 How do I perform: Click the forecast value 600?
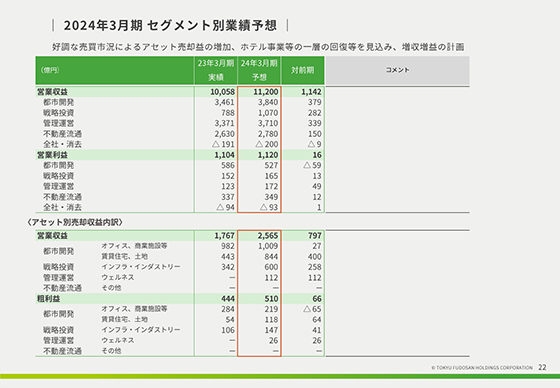pos(271,267)
